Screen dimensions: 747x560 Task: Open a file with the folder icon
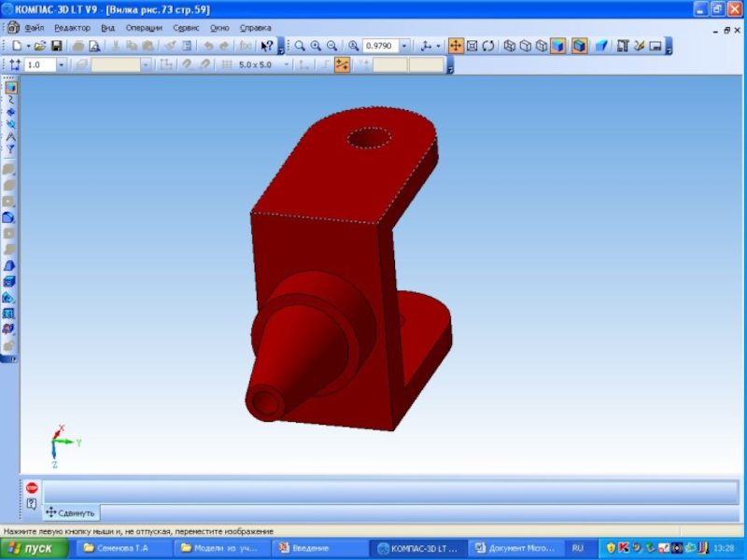pyautogui.click(x=40, y=46)
